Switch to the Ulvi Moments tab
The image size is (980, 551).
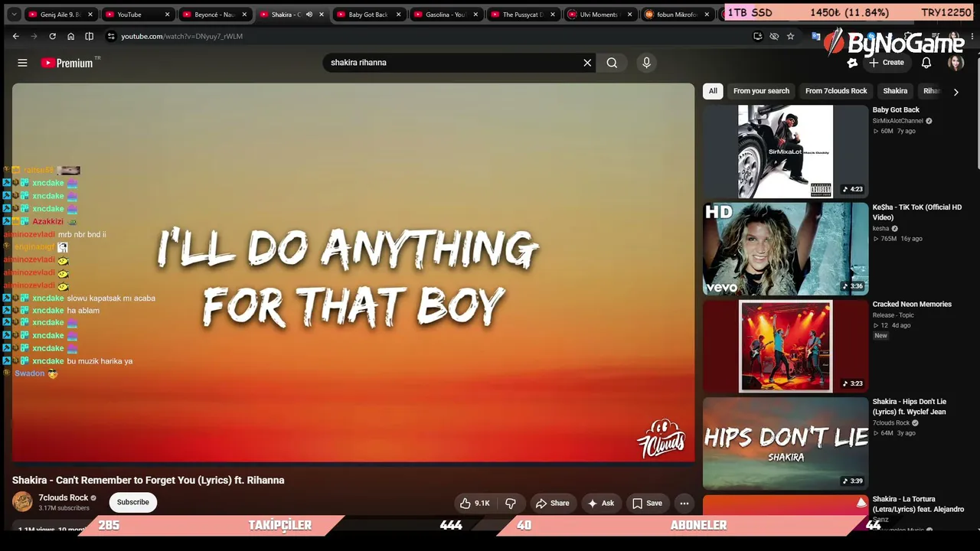click(x=599, y=15)
